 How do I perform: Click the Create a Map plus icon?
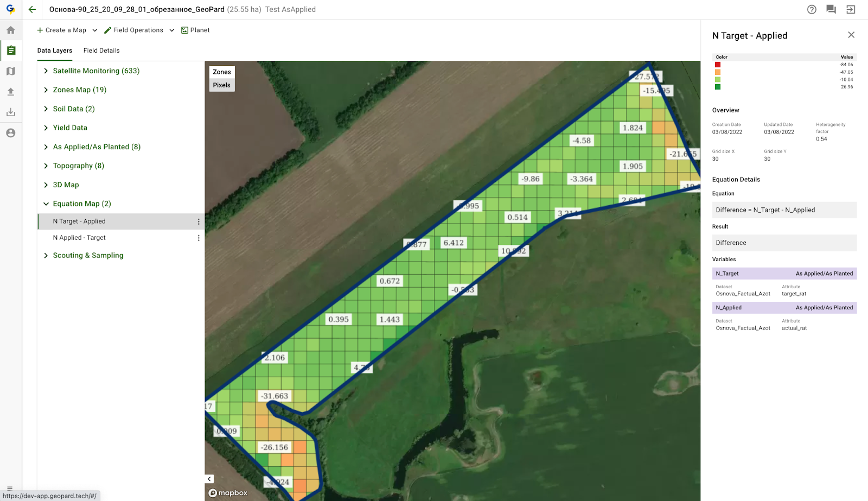click(x=40, y=30)
